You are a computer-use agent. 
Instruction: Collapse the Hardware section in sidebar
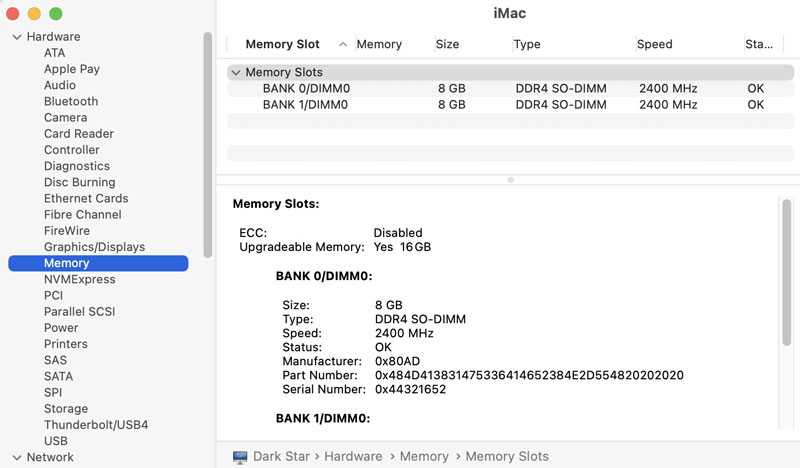(x=17, y=37)
